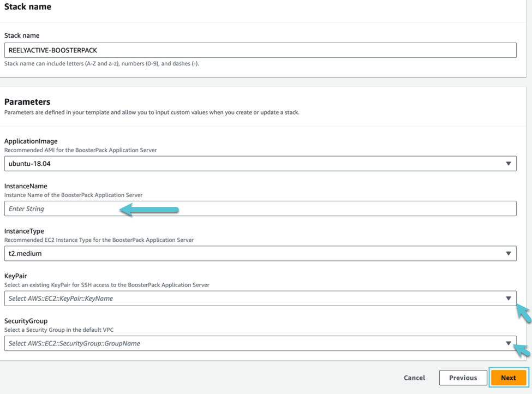Focus the InstanceName Enter String field
The image size is (532, 394).
click(260, 208)
